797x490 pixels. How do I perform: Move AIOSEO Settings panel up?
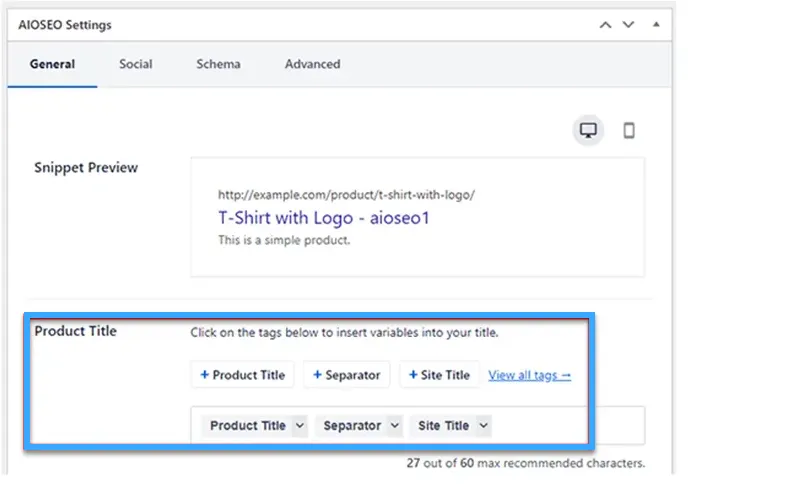(x=605, y=25)
